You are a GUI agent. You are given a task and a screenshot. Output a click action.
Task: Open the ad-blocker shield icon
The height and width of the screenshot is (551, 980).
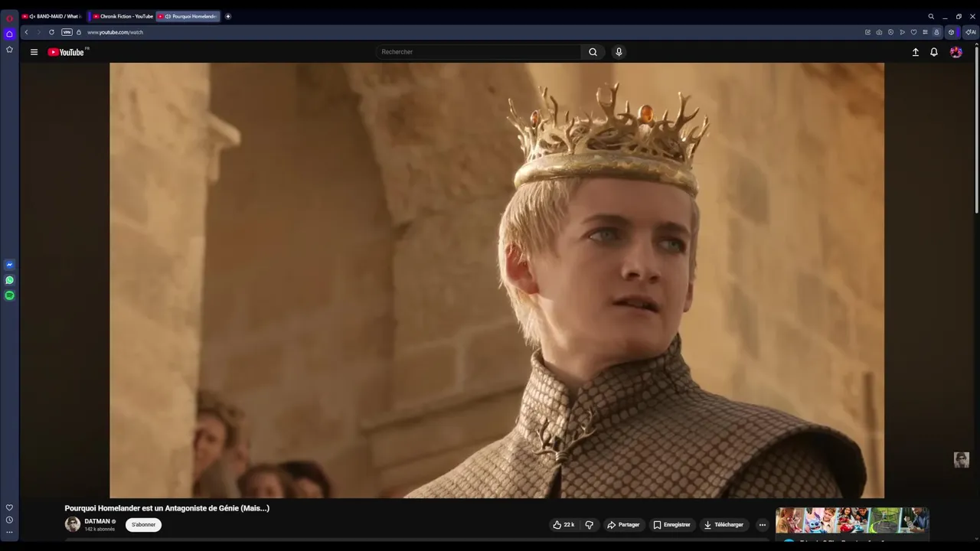(x=890, y=32)
